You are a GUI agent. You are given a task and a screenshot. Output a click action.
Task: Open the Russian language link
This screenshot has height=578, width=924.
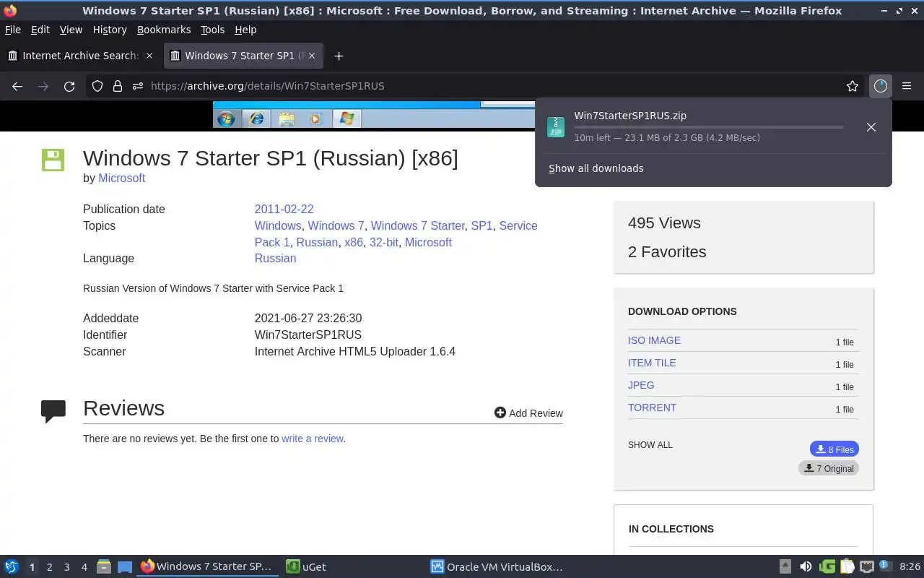(x=275, y=258)
